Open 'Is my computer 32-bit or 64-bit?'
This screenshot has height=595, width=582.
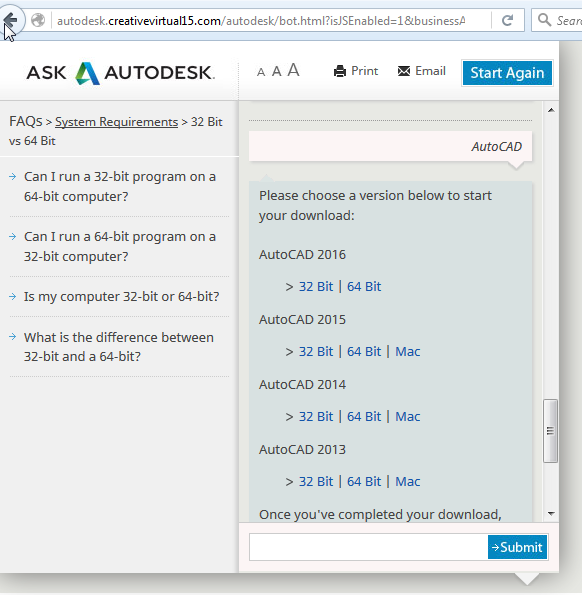click(x=121, y=296)
